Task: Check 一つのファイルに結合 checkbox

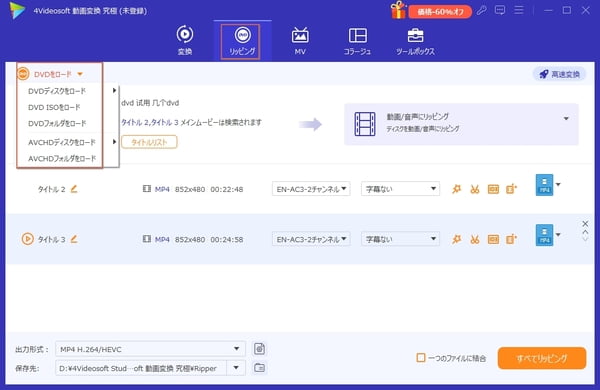Action: (421, 358)
